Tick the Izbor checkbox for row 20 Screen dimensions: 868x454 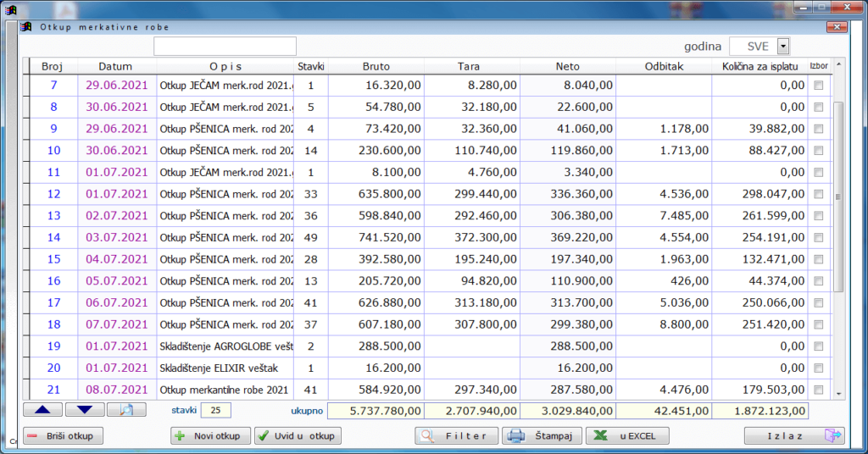tap(818, 368)
